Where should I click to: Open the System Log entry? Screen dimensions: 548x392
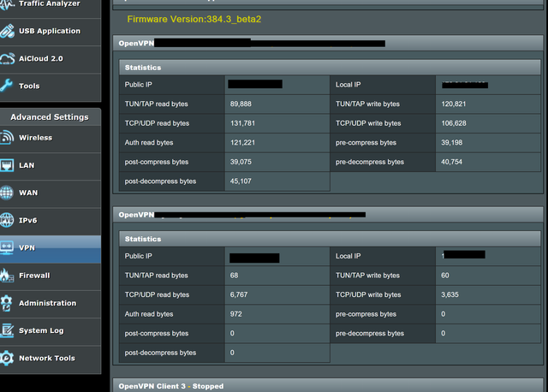[x=41, y=331]
